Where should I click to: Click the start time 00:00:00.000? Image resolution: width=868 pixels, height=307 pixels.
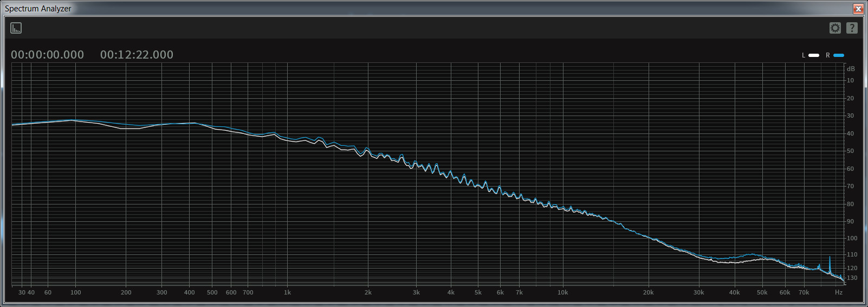[x=47, y=55]
